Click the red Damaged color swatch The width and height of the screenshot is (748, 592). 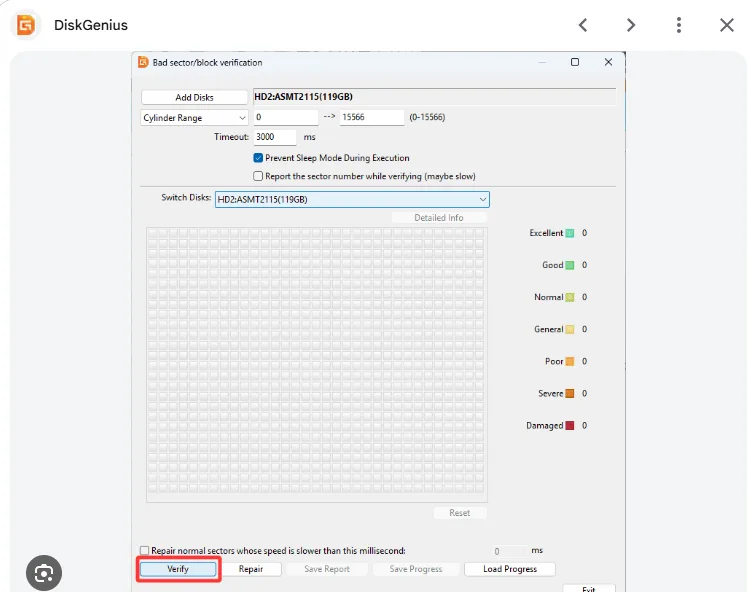[570, 426]
